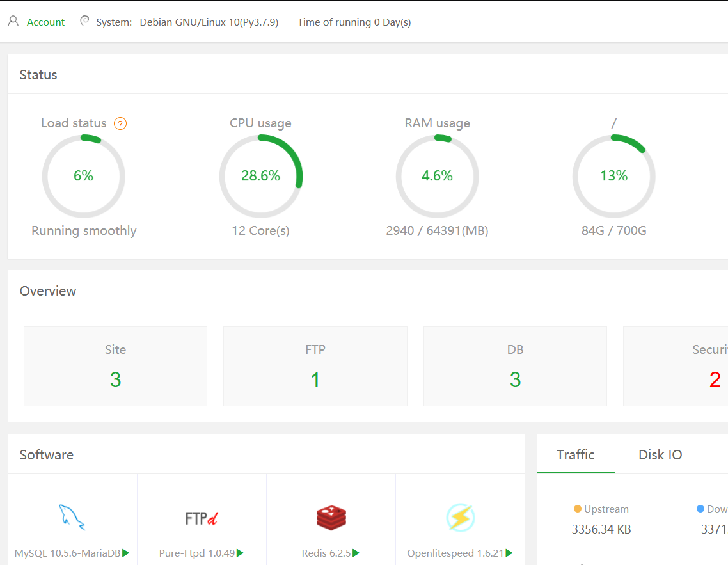Screen dimensions: 728x565
Task: Click the Load status 6% gauge
Action: [x=84, y=176]
